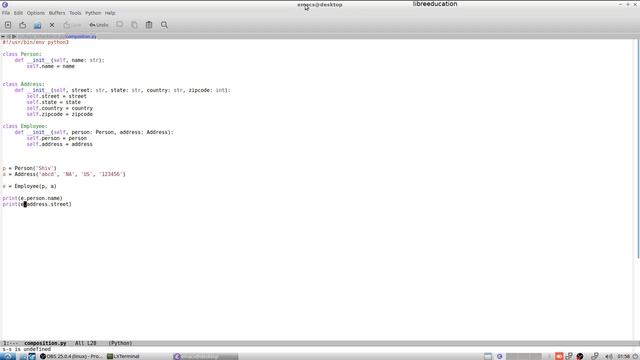
Task: Click the line p = Person('Shiv')
Action: click(x=29, y=168)
